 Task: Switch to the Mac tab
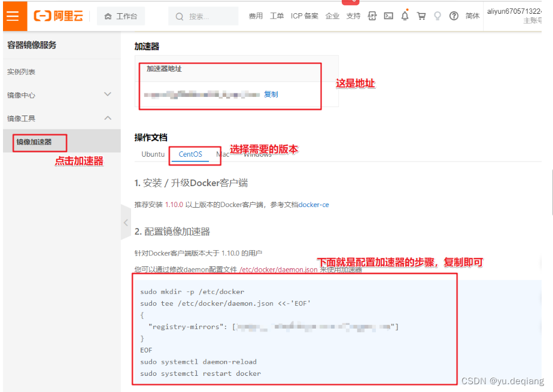point(223,154)
